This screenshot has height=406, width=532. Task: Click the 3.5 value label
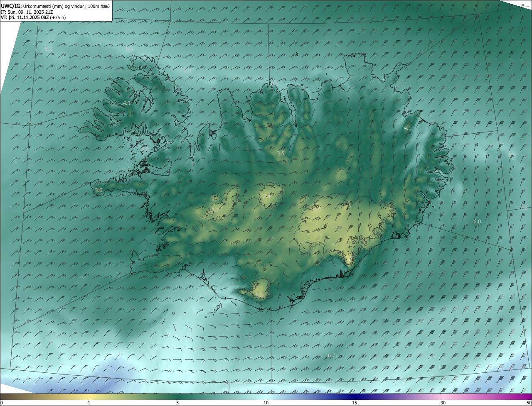pos(281,153)
